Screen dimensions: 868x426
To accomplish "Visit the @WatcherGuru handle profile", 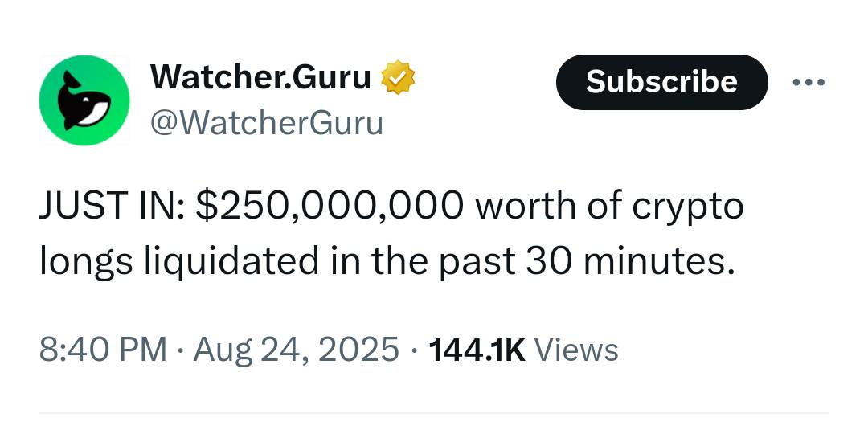I will pyautogui.click(x=266, y=124).
